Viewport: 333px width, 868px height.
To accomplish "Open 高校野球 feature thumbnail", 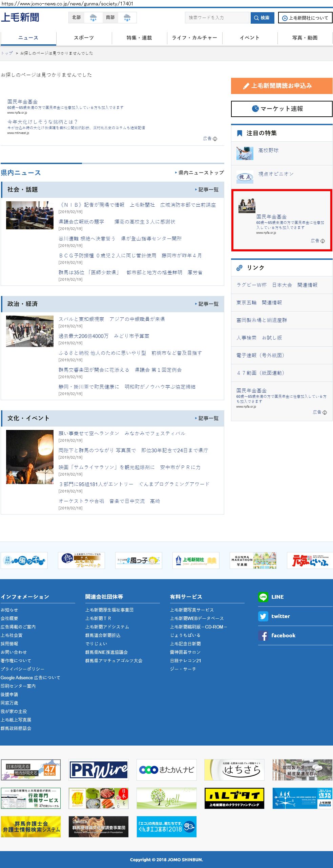I will click(245, 153).
